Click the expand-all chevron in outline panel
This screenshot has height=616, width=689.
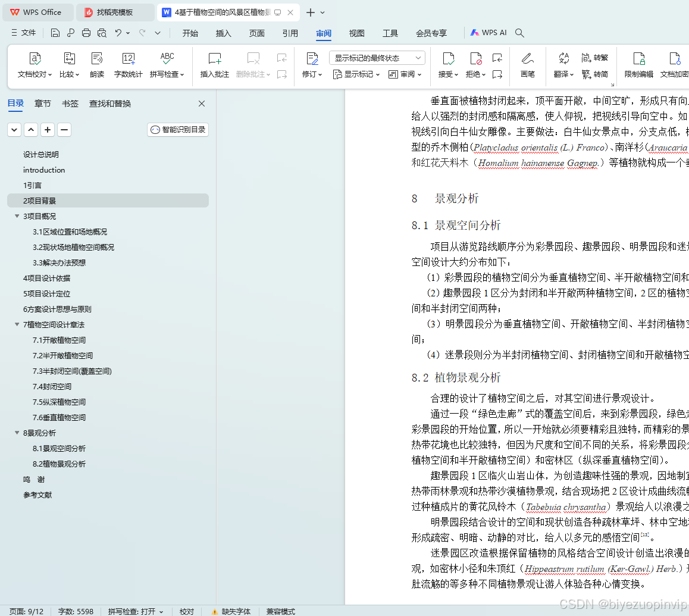coord(14,130)
